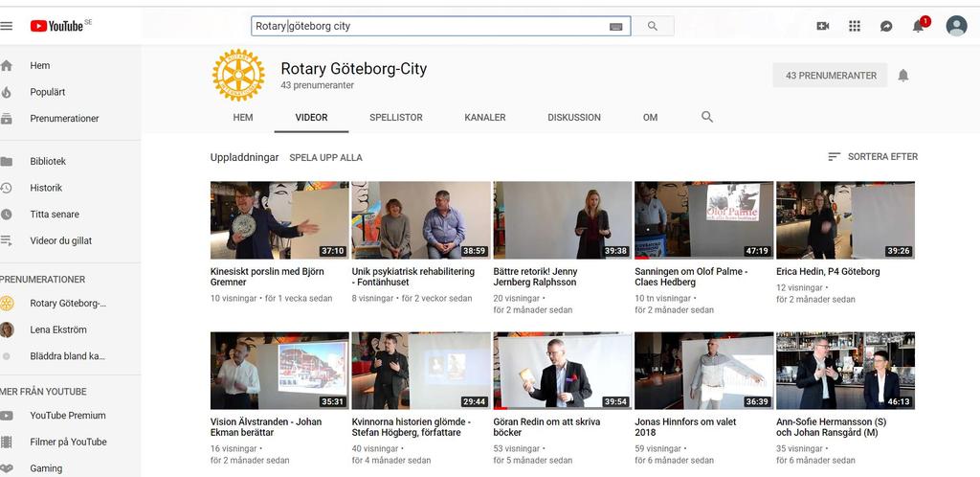Screen dimensions: 980x477
Task: Select the VIDEOR channel tab
Action: pyautogui.click(x=311, y=118)
